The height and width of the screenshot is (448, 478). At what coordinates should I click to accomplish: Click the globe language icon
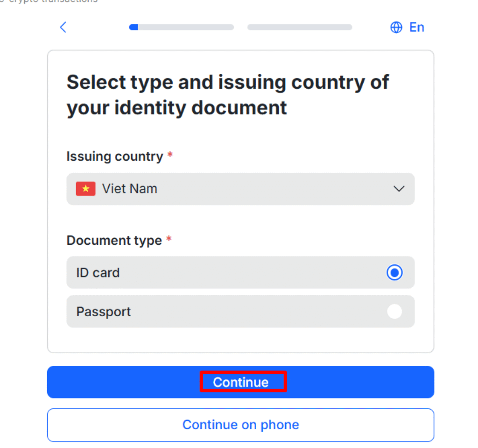396,28
